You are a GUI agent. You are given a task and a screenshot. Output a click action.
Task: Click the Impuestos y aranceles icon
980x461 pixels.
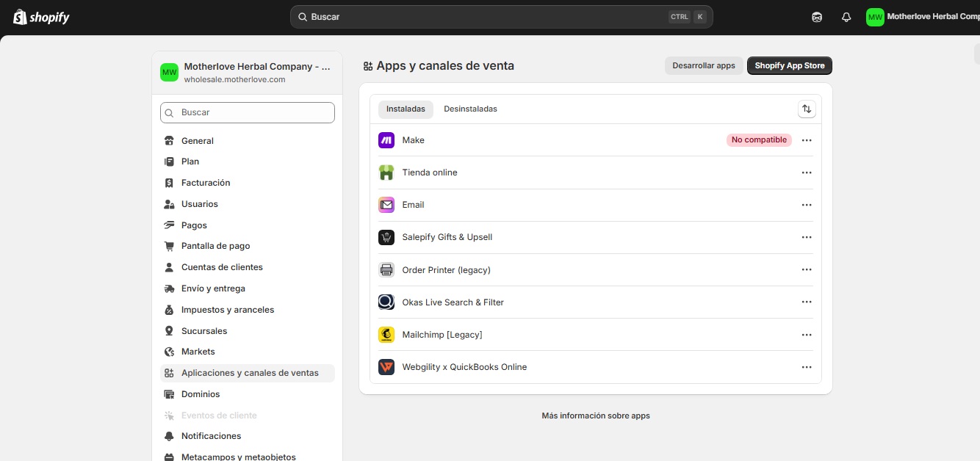tap(169, 310)
